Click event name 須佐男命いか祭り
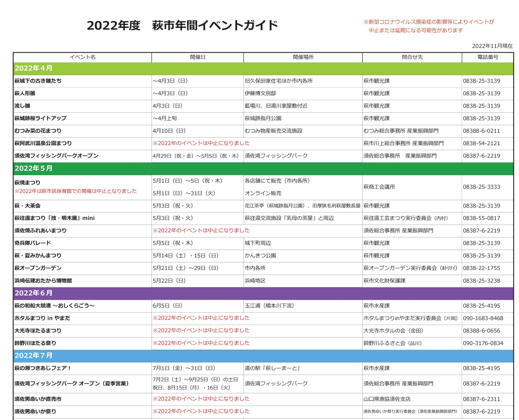This screenshot has height=420, width=519. (x=35, y=411)
